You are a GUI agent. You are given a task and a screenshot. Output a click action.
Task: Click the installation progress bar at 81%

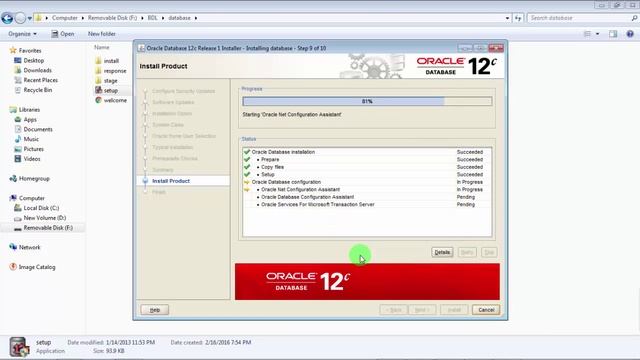367,101
